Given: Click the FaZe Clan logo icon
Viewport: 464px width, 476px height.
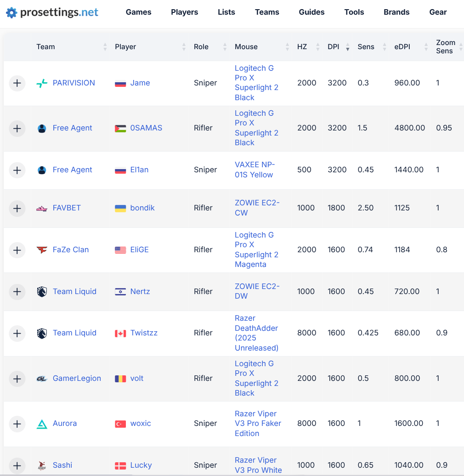Looking at the screenshot, I should 42,250.
